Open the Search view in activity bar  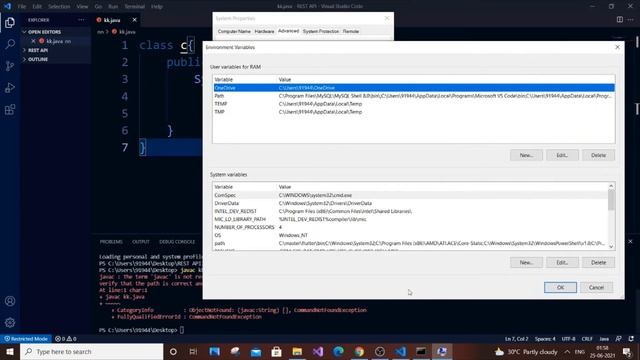point(10,44)
